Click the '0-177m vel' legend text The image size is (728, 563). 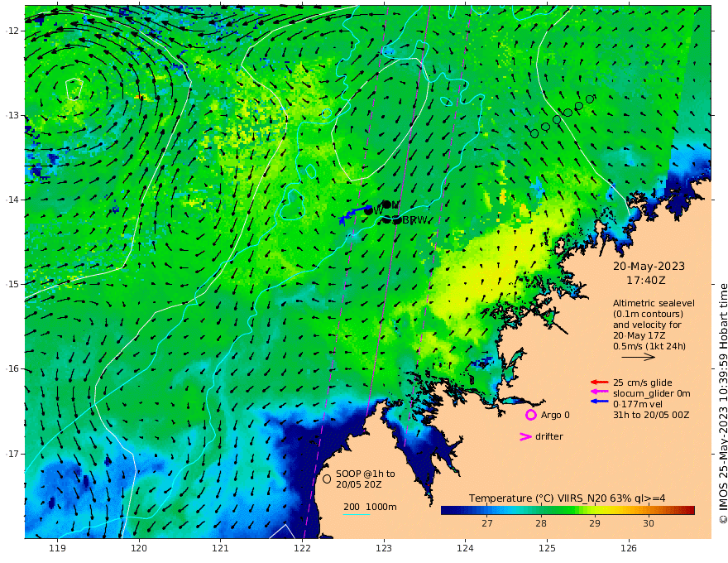638,404
